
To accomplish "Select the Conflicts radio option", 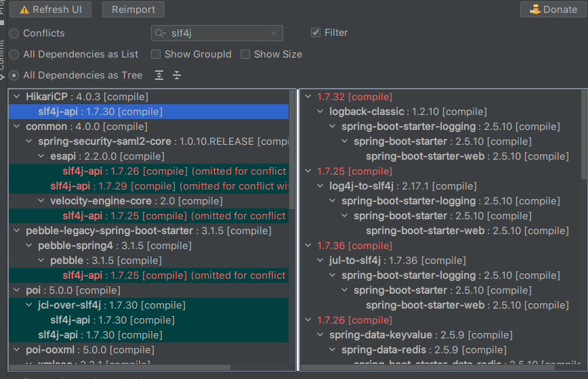I will point(14,33).
